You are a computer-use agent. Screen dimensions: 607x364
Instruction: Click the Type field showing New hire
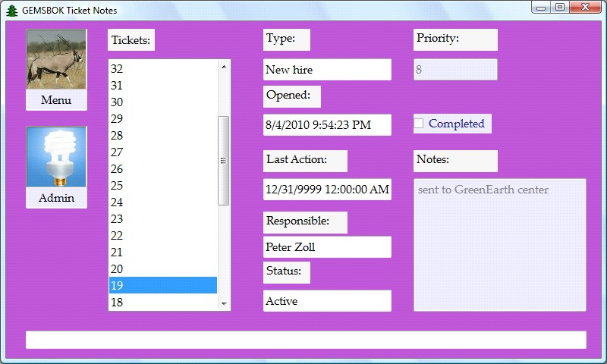click(x=327, y=70)
